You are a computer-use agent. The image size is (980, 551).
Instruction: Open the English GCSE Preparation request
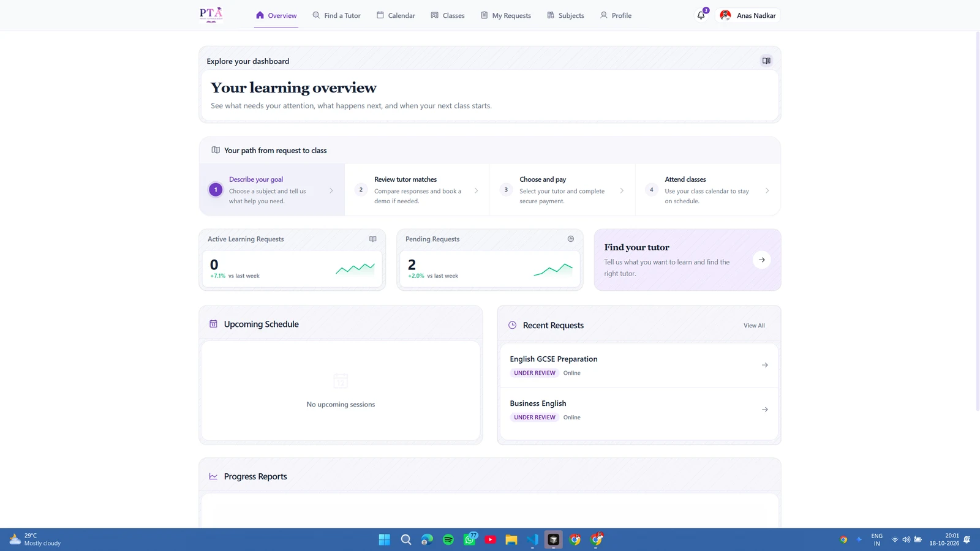(x=639, y=365)
